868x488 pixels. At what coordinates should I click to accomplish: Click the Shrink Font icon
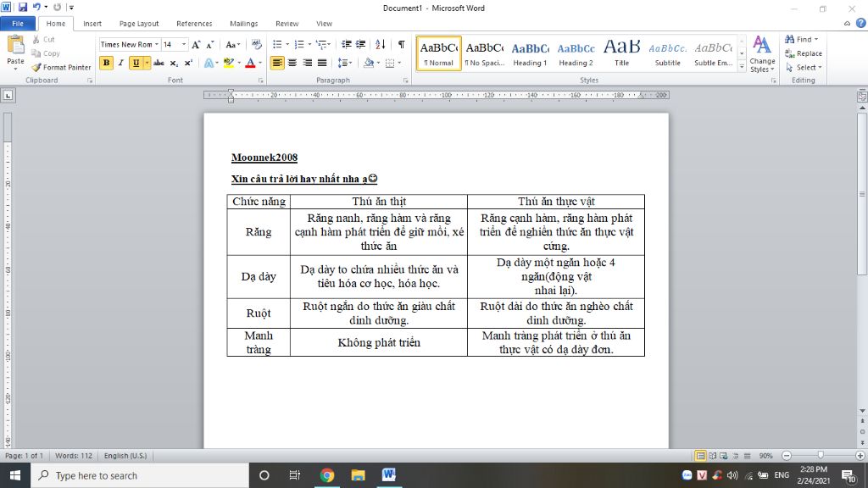point(210,45)
